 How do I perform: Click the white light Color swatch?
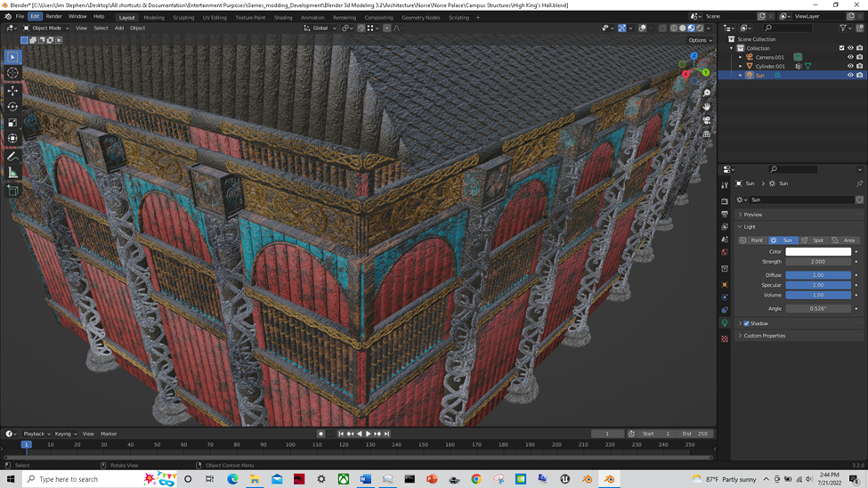click(x=817, y=252)
